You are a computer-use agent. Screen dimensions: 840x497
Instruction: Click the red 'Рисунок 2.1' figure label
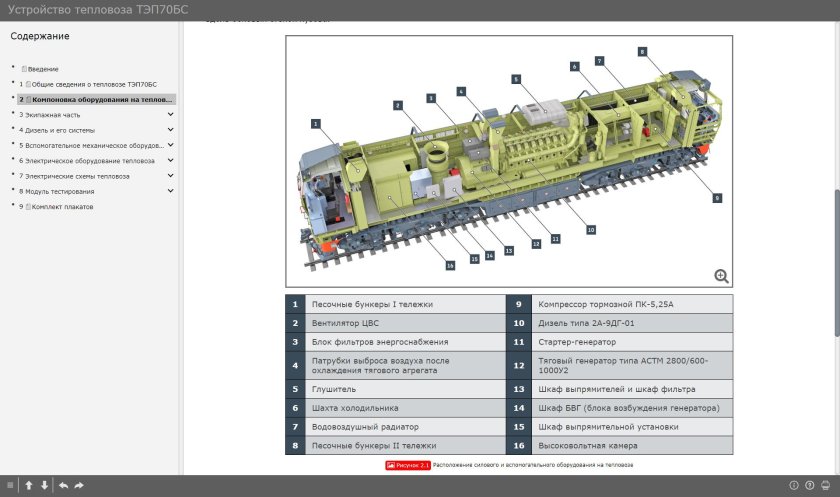pos(408,465)
